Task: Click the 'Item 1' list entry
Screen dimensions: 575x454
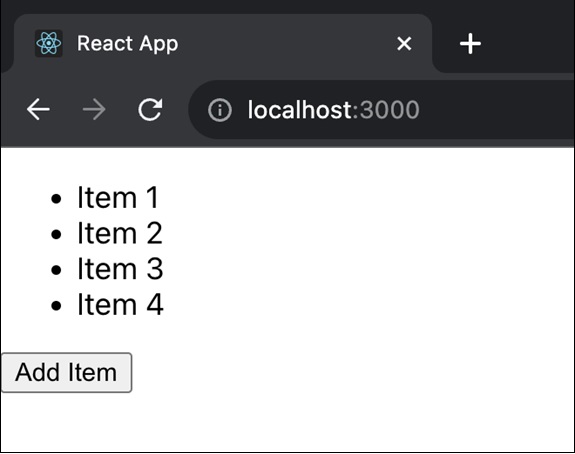Action: coord(118,198)
